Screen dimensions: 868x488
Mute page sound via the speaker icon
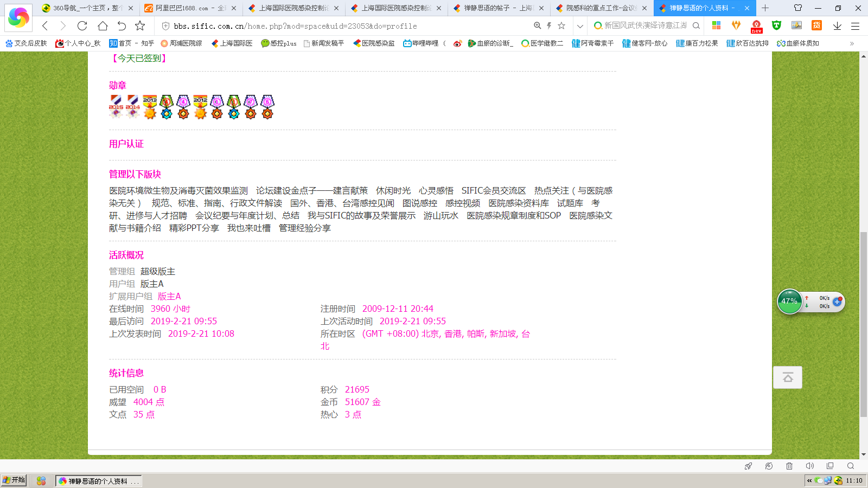coord(810,466)
